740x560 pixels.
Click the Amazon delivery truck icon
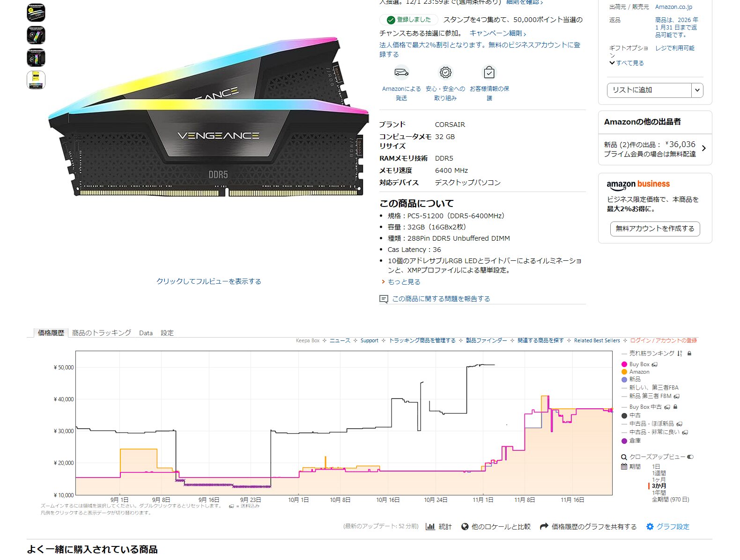[x=401, y=73]
